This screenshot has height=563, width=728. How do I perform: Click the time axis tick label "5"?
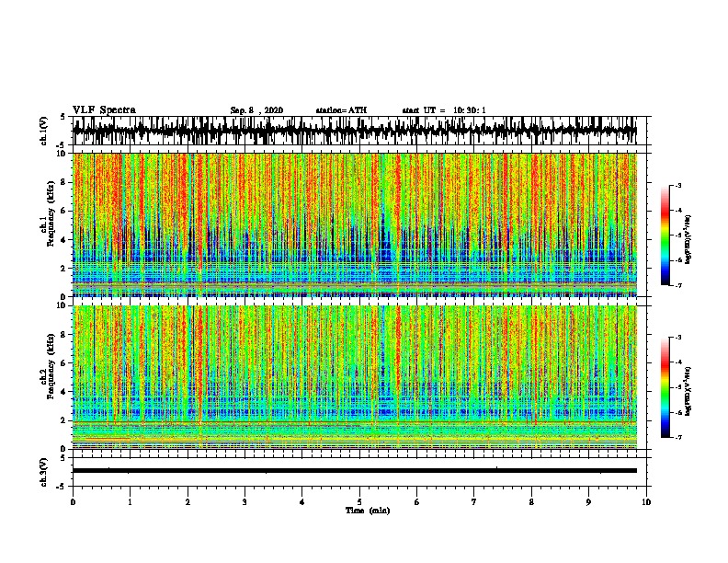(359, 502)
